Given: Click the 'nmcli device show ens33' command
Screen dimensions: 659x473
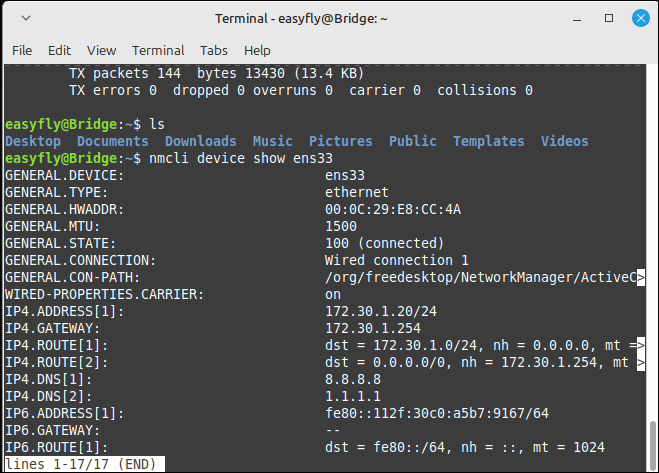Looking at the screenshot, I should pos(241,159).
